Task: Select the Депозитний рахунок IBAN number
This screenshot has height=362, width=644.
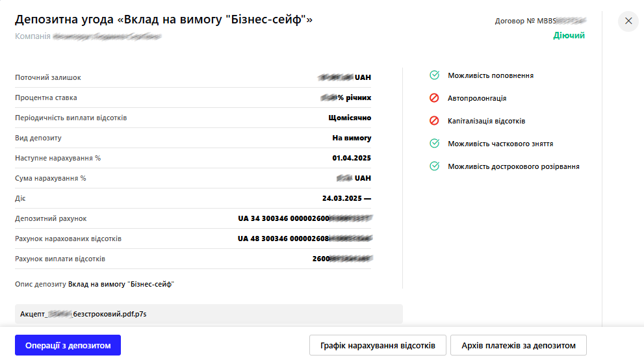Action: click(x=305, y=218)
